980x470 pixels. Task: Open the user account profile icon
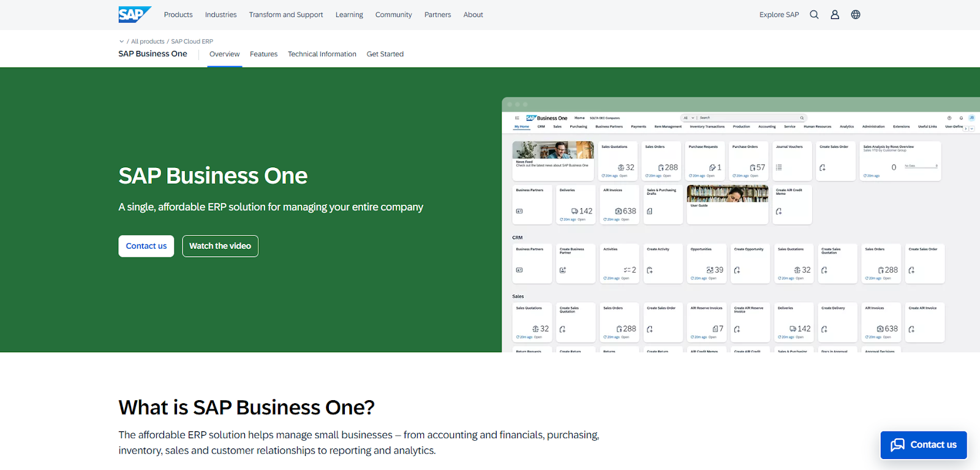(835, 15)
